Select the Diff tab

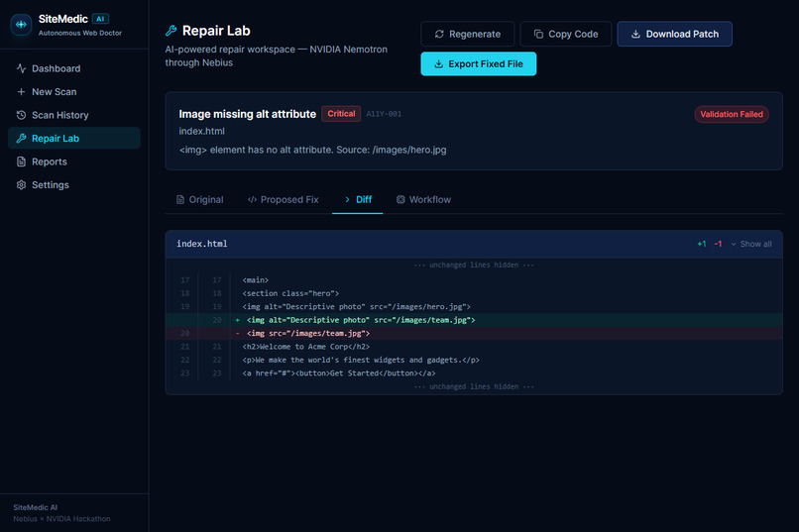pyautogui.click(x=358, y=199)
